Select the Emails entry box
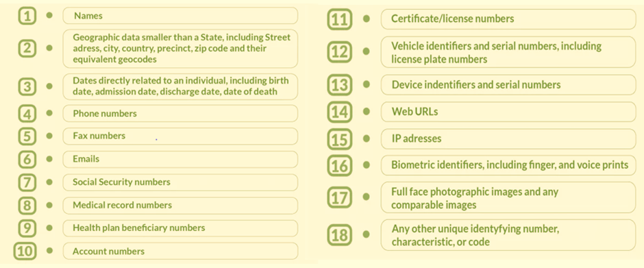The image size is (644, 268). pyautogui.click(x=180, y=159)
